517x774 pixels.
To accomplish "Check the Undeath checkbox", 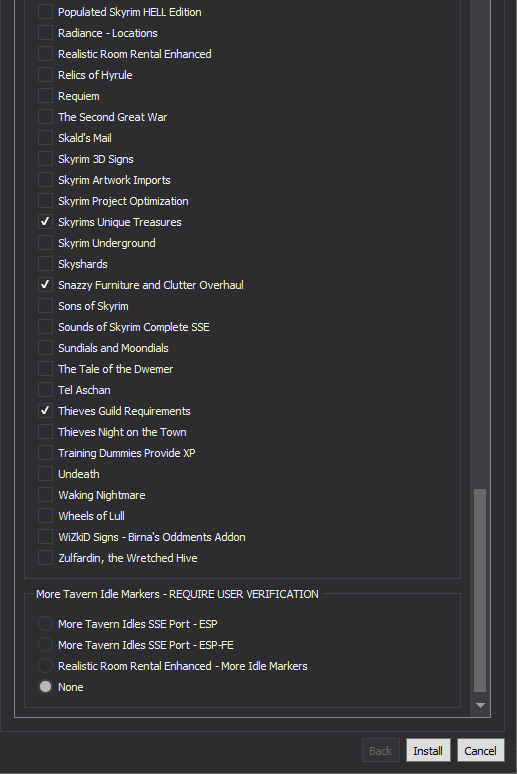I will click(x=45, y=474).
